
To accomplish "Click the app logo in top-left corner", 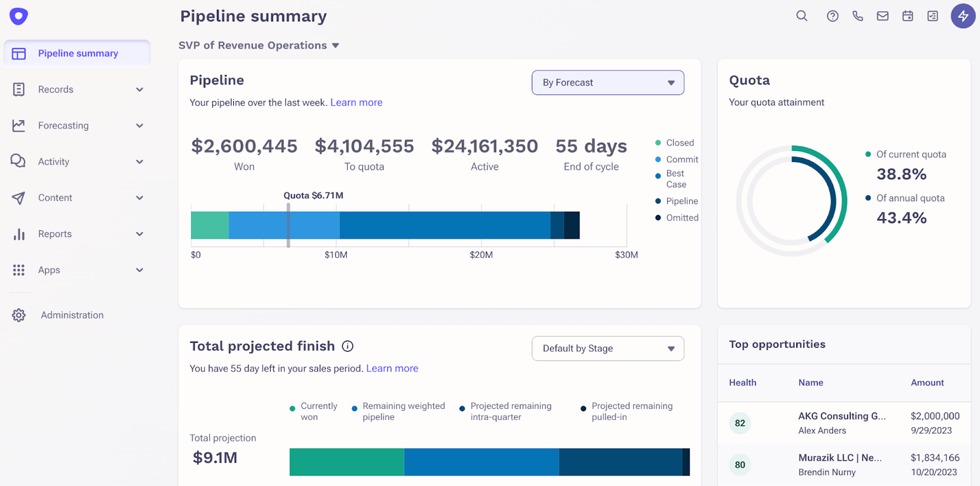I will coord(19,16).
